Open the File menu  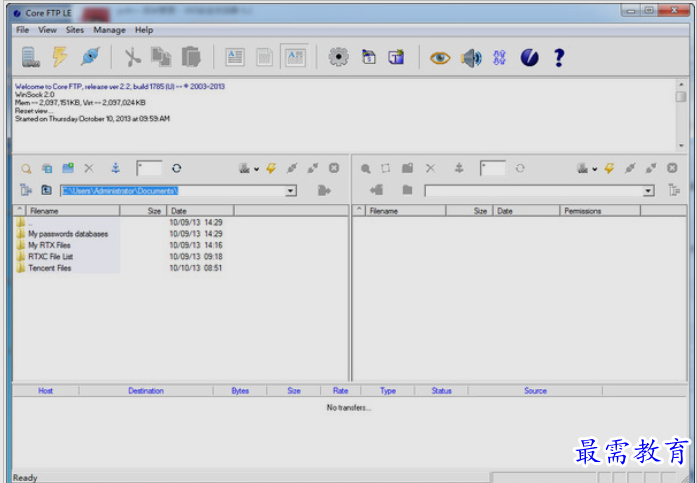(23, 30)
